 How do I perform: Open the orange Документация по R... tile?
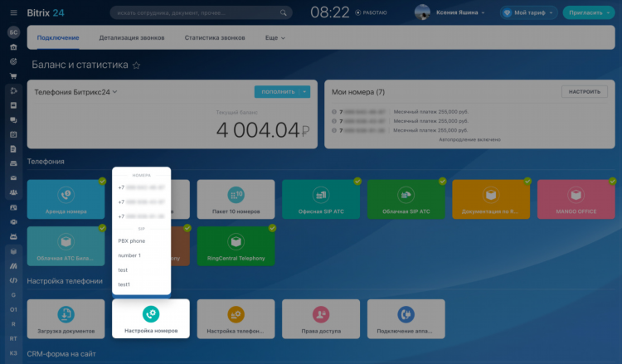pos(491,199)
